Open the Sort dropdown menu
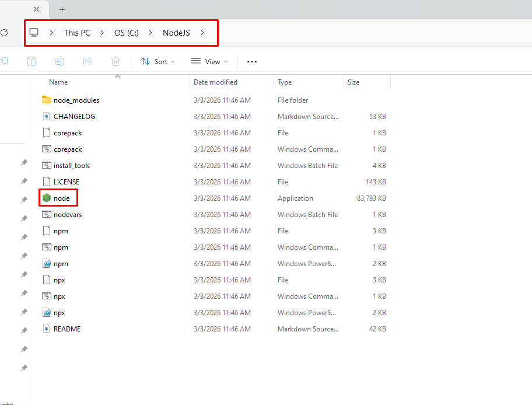 [157, 61]
